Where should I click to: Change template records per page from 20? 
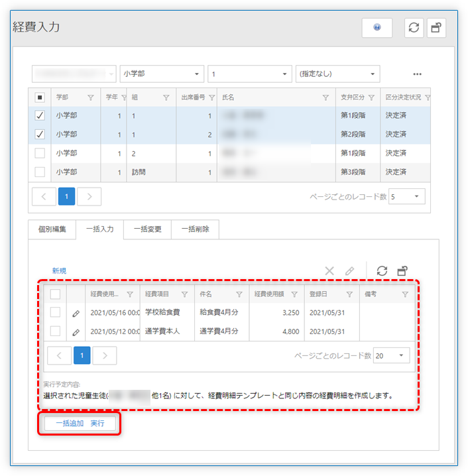[392, 355]
